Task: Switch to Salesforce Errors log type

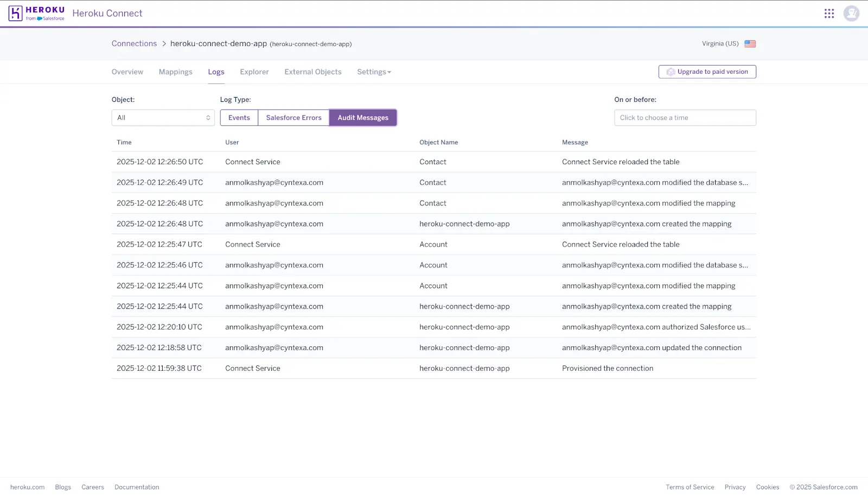Action: tap(293, 117)
